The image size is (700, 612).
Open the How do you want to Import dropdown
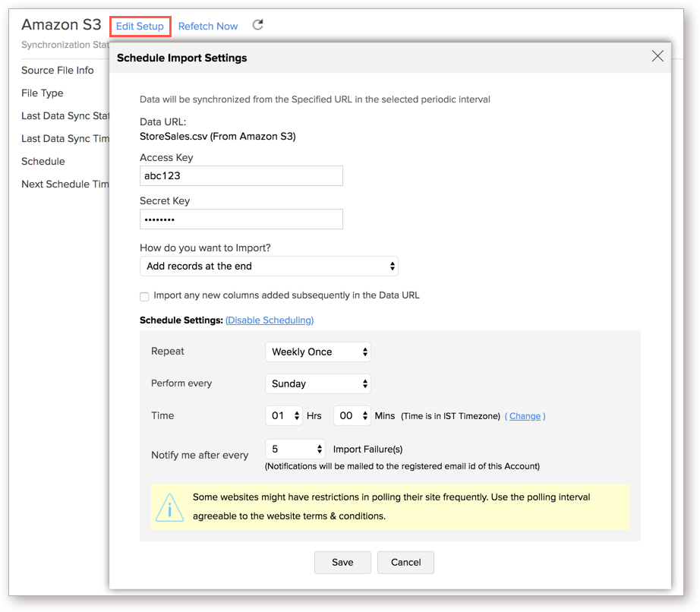269,266
